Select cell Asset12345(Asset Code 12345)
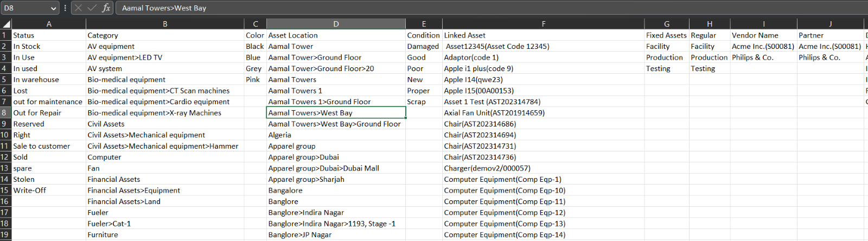The height and width of the screenshot is (241, 868). point(544,47)
